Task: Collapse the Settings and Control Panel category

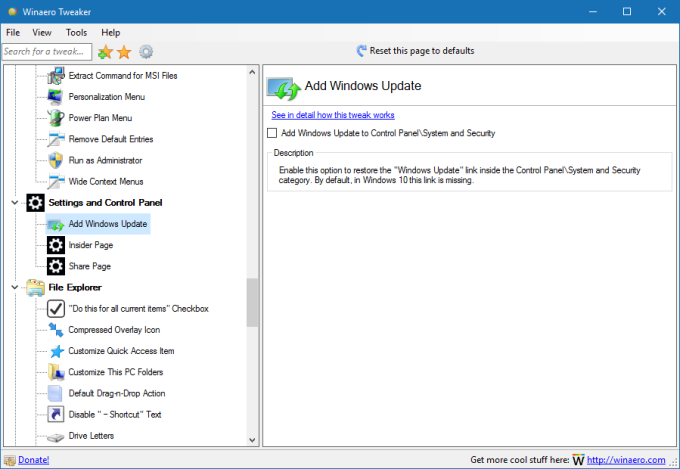Action: 14,203
